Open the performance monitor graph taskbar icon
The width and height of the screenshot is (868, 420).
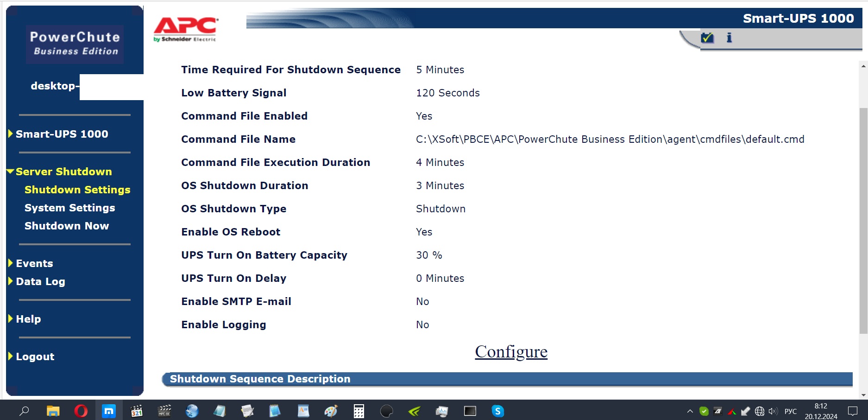442,411
